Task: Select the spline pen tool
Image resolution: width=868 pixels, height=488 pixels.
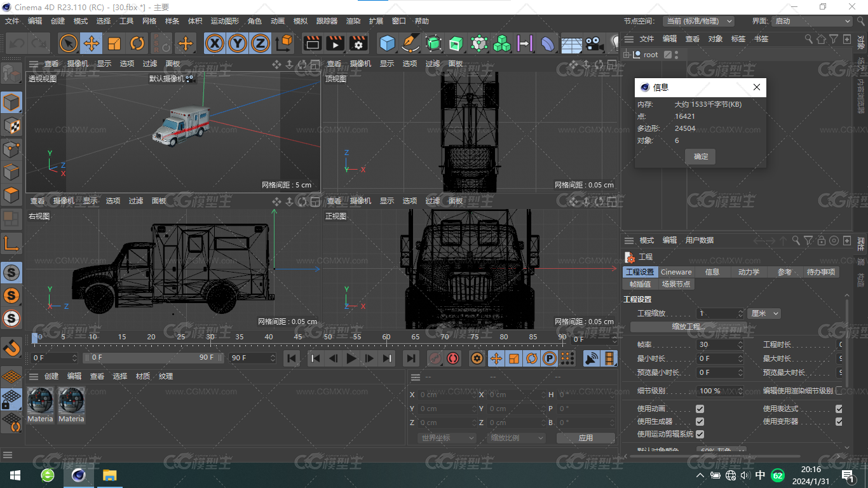Action: tap(410, 43)
